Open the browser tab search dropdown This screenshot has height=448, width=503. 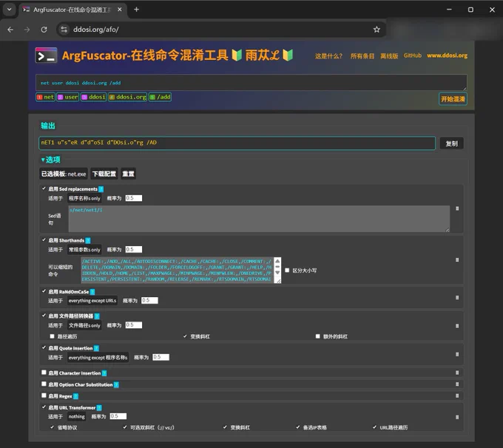tap(10, 10)
